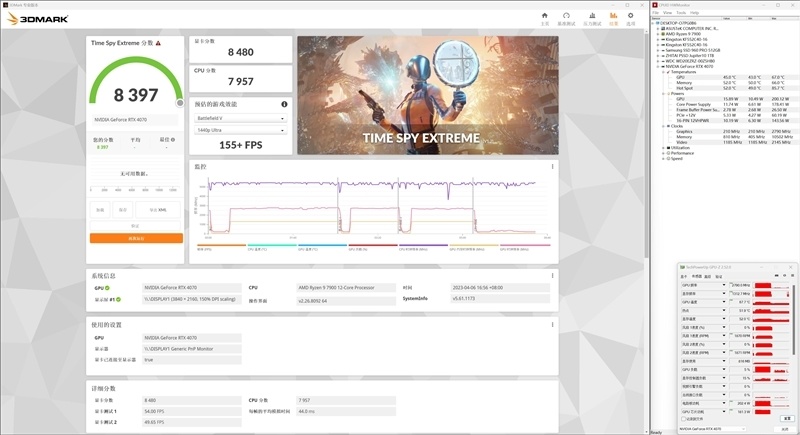The width and height of the screenshot is (800, 435).
Task: Click the 保存 save button under score chart
Action: point(123,210)
